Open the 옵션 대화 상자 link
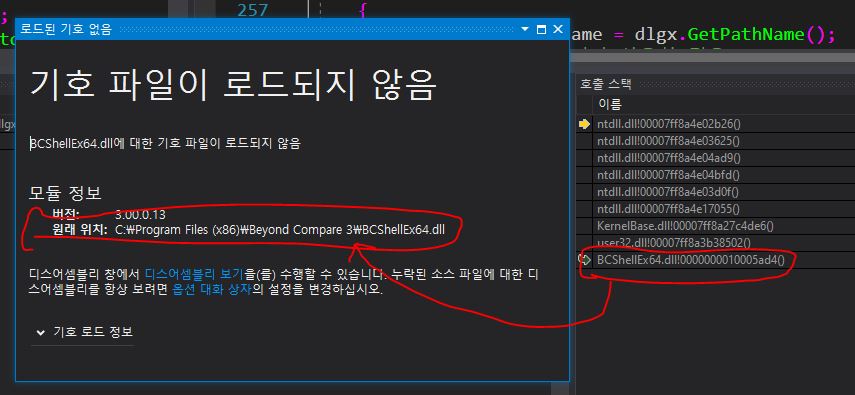 (212, 290)
